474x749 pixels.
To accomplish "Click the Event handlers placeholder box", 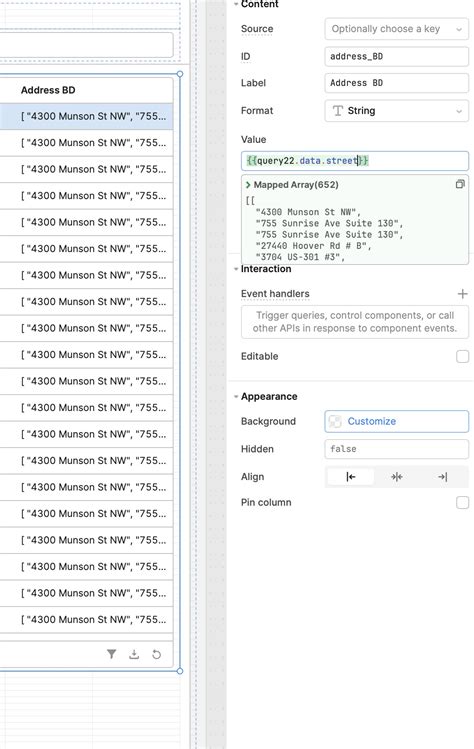I will pos(355,322).
